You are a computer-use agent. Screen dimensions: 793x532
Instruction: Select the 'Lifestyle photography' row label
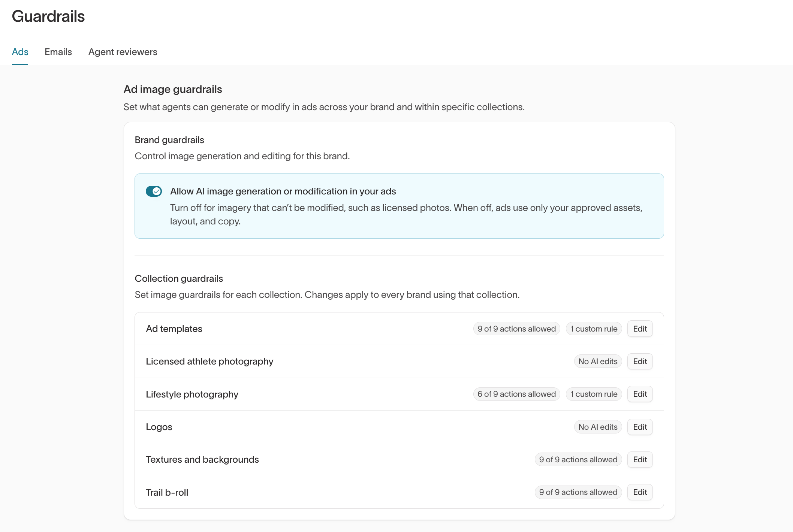(x=192, y=394)
